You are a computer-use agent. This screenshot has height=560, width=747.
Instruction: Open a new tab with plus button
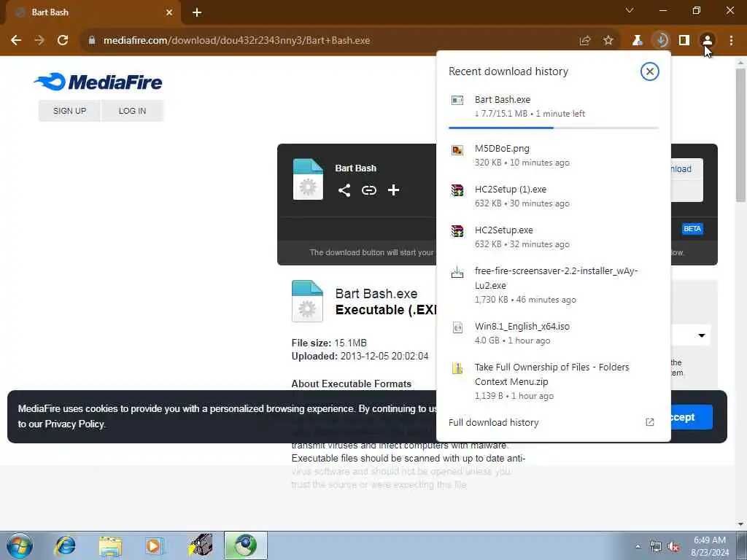coord(197,12)
